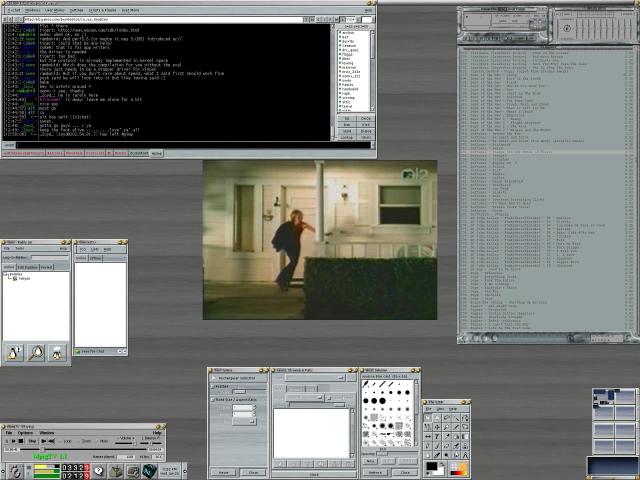
Task: Select the Intelligent Scissors tool
Action: 427,427
